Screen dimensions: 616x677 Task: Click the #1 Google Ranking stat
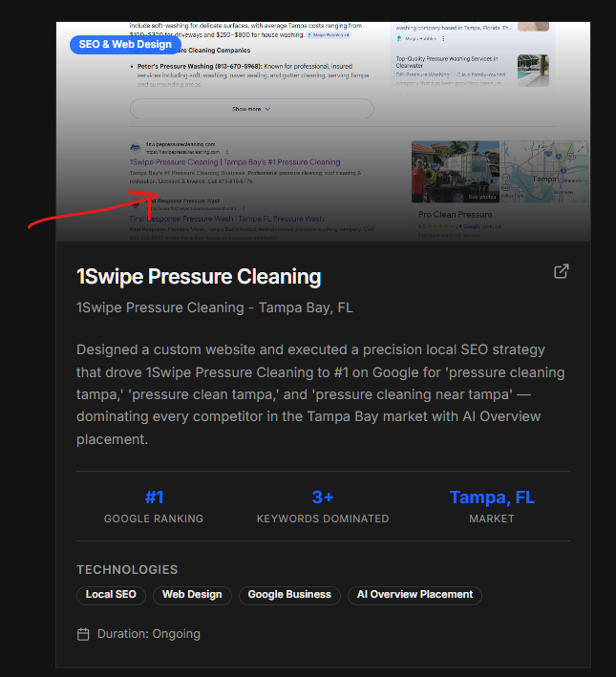(x=154, y=506)
